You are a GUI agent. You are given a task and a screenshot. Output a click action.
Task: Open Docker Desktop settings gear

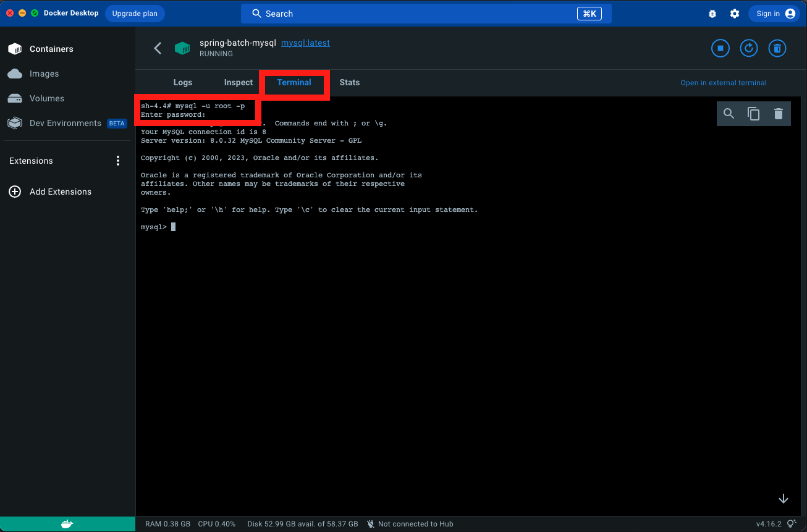tap(735, 14)
